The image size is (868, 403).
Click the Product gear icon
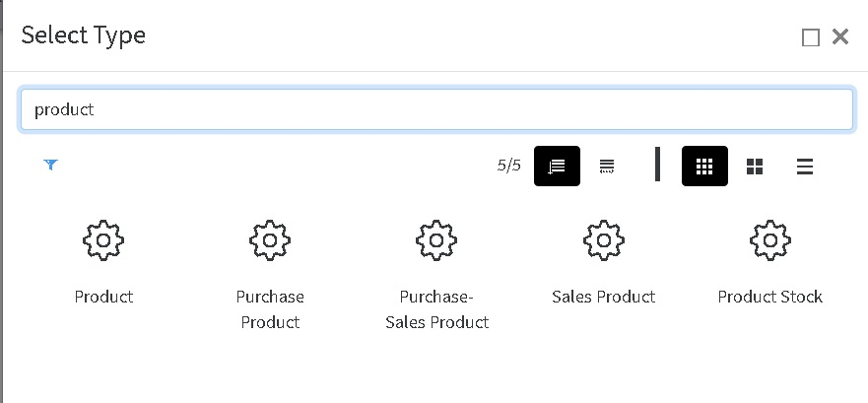click(x=103, y=240)
